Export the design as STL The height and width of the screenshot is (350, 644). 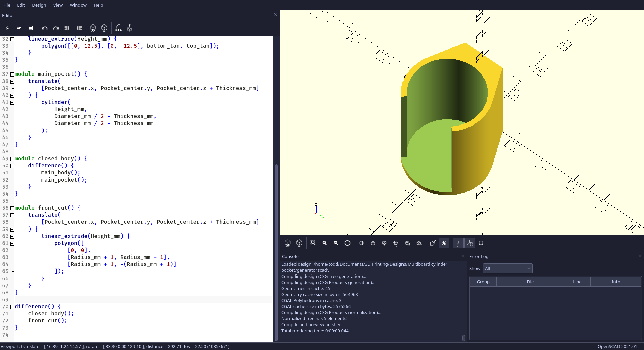pos(118,28)
